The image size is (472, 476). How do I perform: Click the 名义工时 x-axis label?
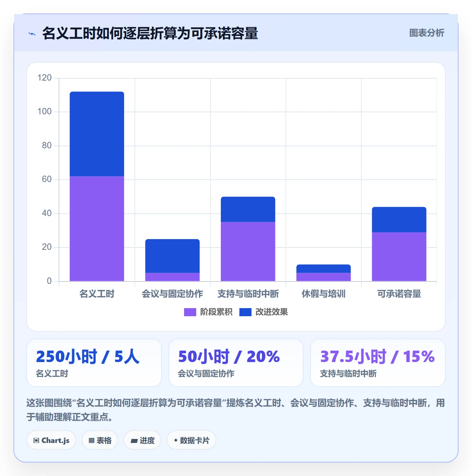(97, 294)
